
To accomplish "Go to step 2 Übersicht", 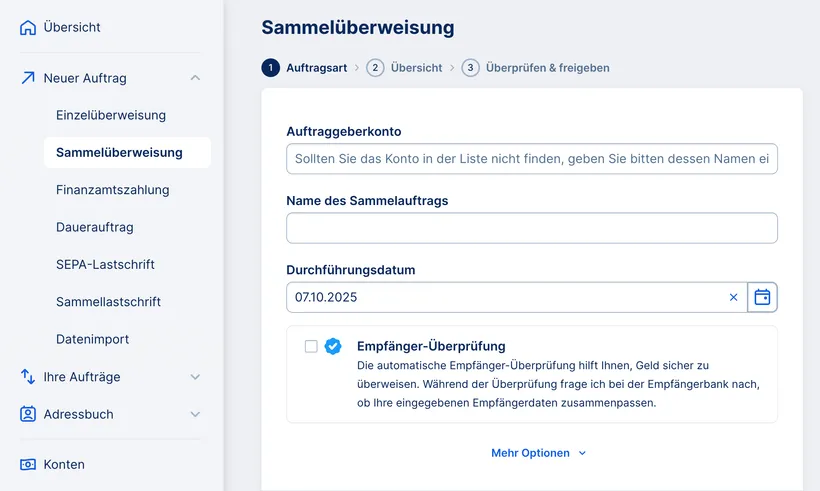I will pyautogui.click(x=405, y=68).
